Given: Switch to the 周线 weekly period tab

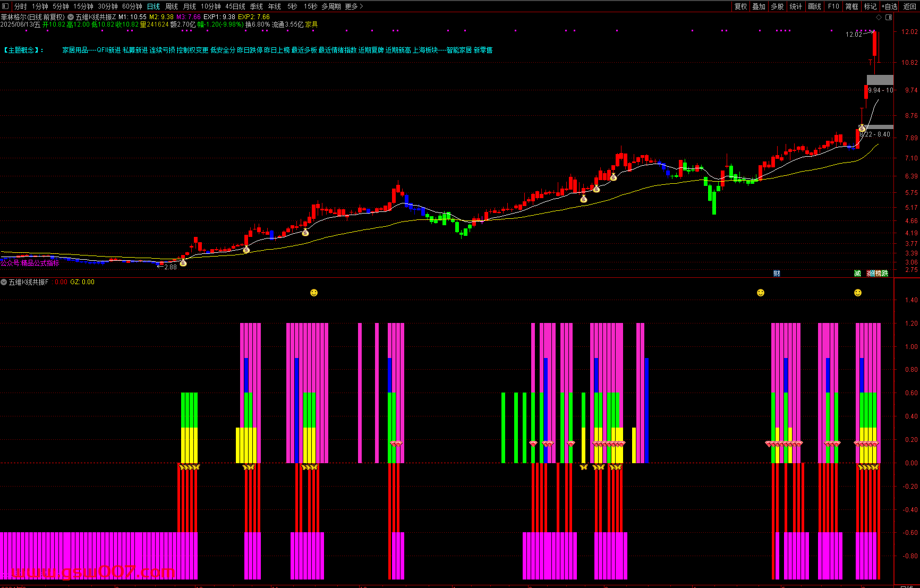Looking at the screenshot, I should click(x=172, y=6).
